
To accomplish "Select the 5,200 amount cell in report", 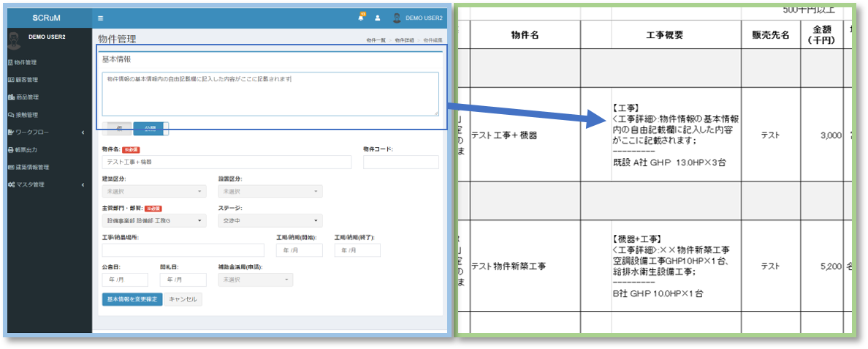I will point(821,266).
